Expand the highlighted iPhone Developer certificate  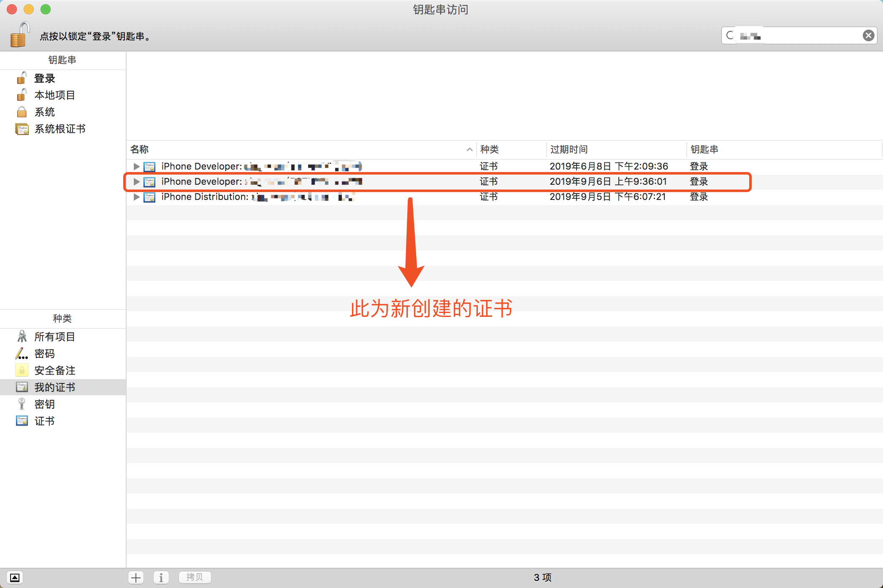pos(136,181)
